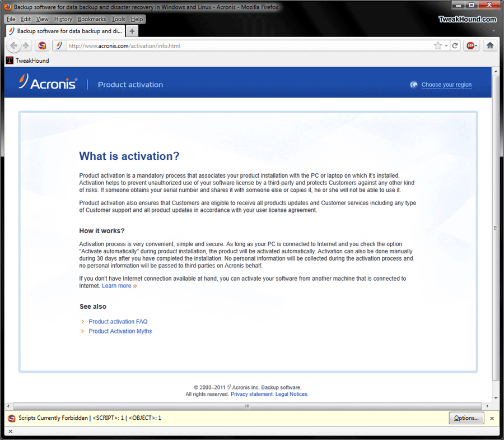Open the Adblock Plus toolbar button
This screenshot has width=504, height=440.
tap(470, 45)
